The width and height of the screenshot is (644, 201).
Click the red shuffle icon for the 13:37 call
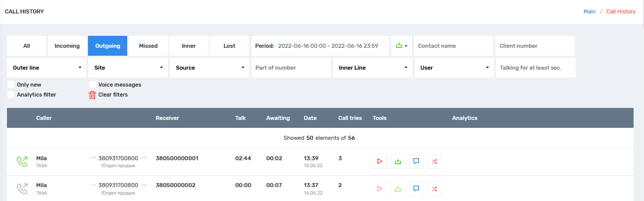[x=435, y=189]
